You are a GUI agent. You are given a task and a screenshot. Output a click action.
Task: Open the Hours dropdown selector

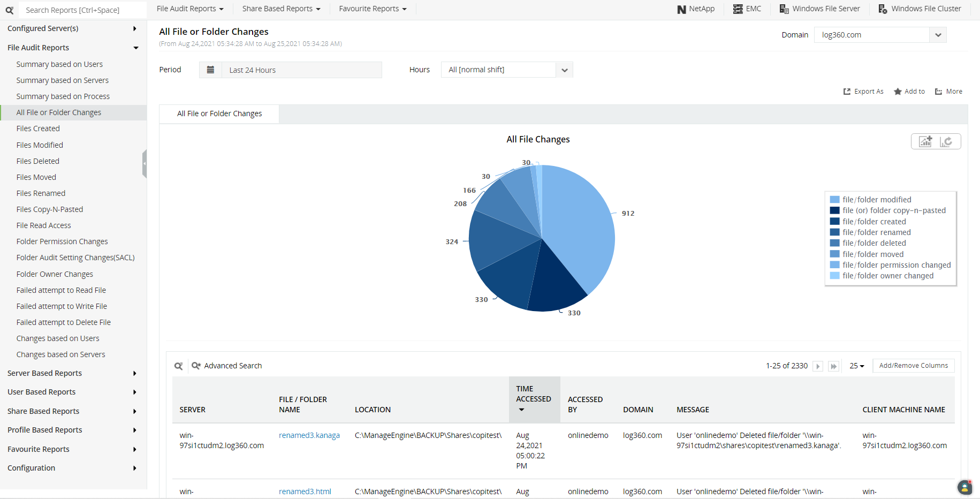coord(506,70)
